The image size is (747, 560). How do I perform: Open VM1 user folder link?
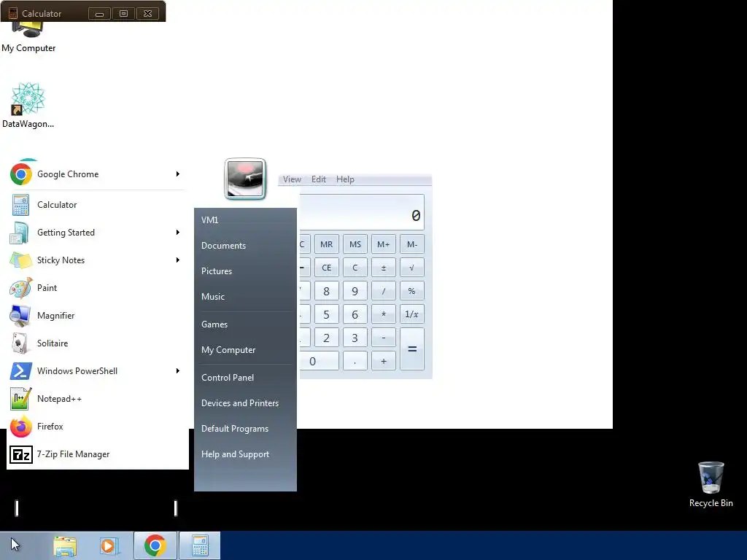tap(245, 220)
